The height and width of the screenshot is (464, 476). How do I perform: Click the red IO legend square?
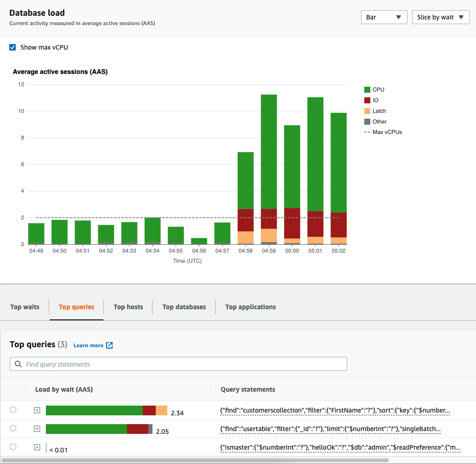(x=367, y=100)
